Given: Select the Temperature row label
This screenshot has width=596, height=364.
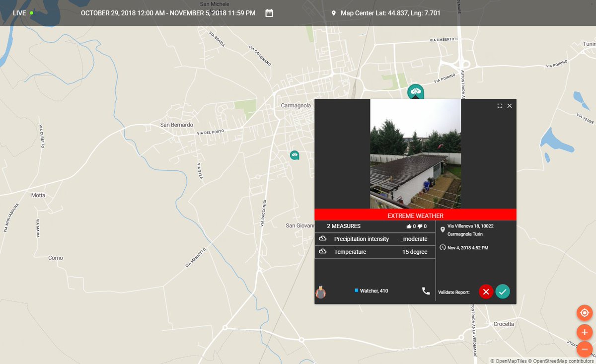Looking at the screenshot, I should (350, 252).
